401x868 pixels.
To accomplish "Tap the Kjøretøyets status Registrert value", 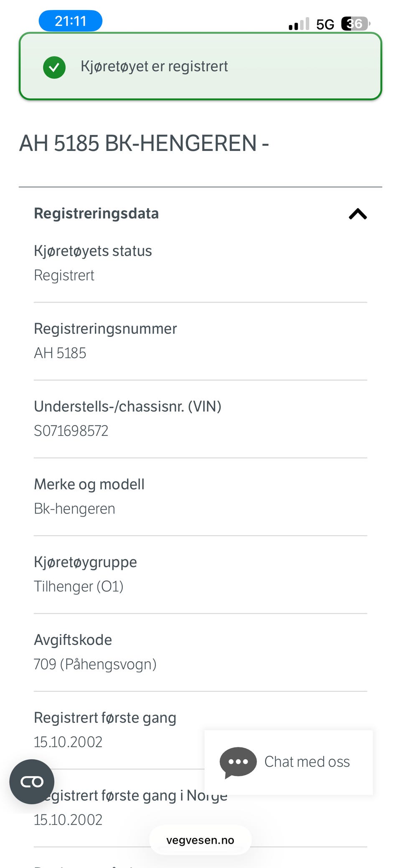I will (x=64, y=275).
